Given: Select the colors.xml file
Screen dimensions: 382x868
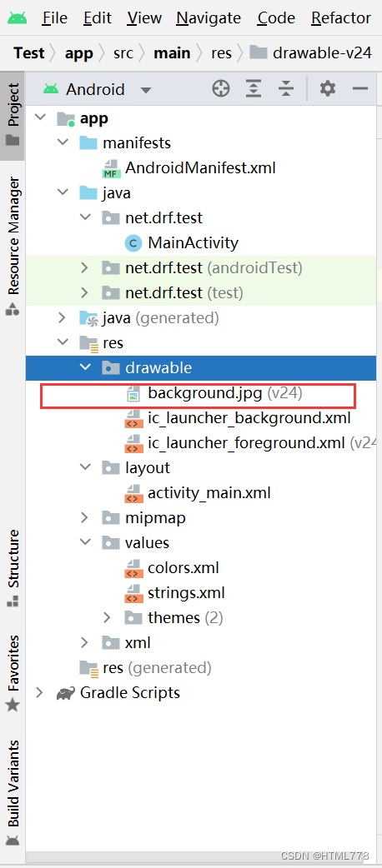Looking at the screenshot, I should 183,568.
